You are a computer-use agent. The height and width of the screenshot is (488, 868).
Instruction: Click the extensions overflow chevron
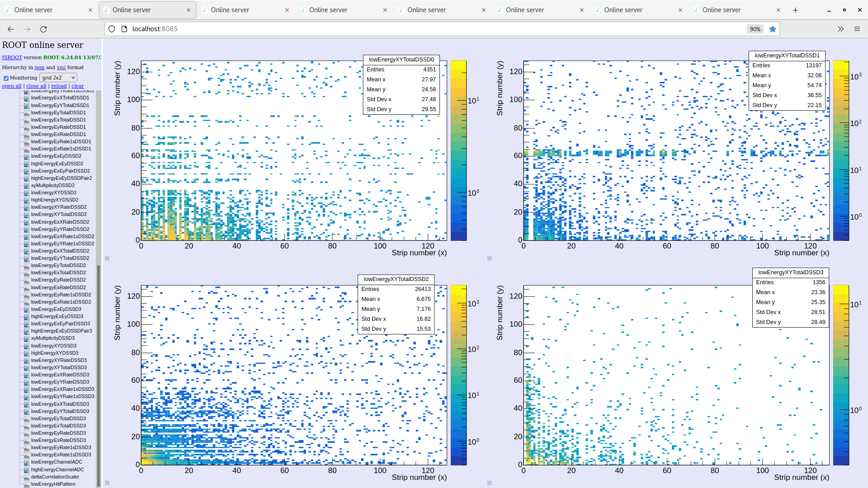(840, 29)
